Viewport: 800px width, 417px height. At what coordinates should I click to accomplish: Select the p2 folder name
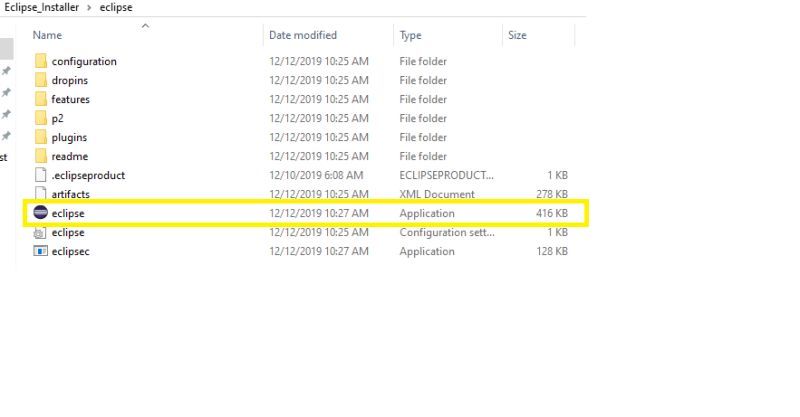(x=58, y=118)
